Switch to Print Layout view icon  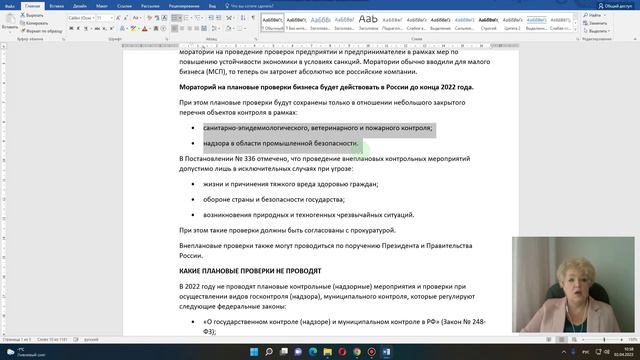(x=562, y=339)
